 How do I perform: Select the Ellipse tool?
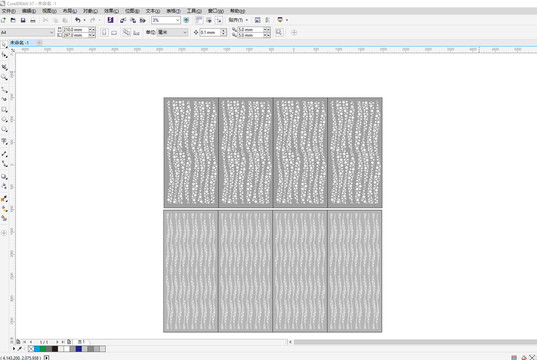[x=4, y=119]
